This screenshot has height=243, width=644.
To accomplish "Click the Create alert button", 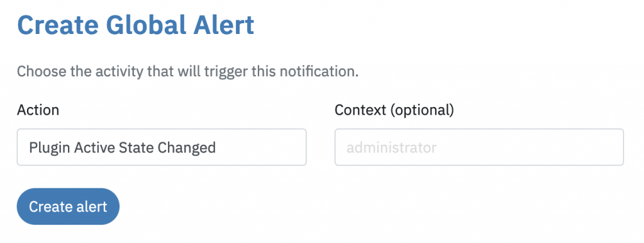I will 68,206.
